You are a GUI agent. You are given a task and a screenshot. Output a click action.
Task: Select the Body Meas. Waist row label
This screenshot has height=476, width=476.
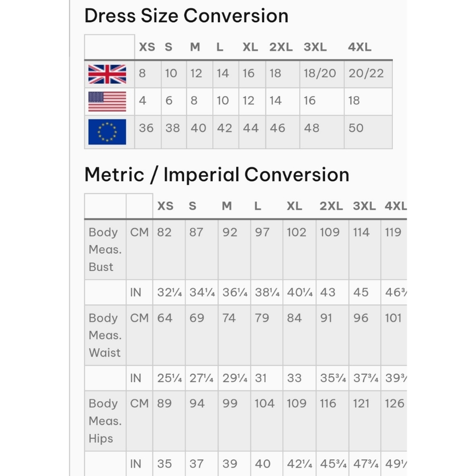(105, 335)
